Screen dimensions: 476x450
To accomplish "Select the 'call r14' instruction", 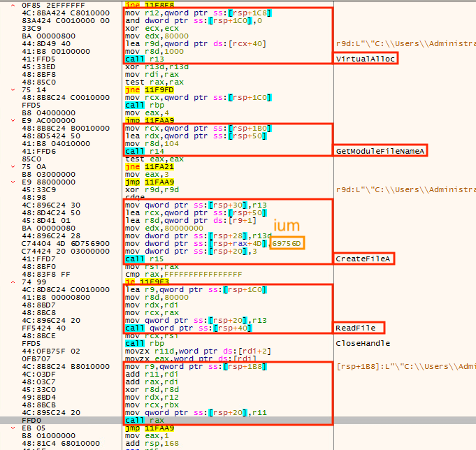I will click(145, 152).
